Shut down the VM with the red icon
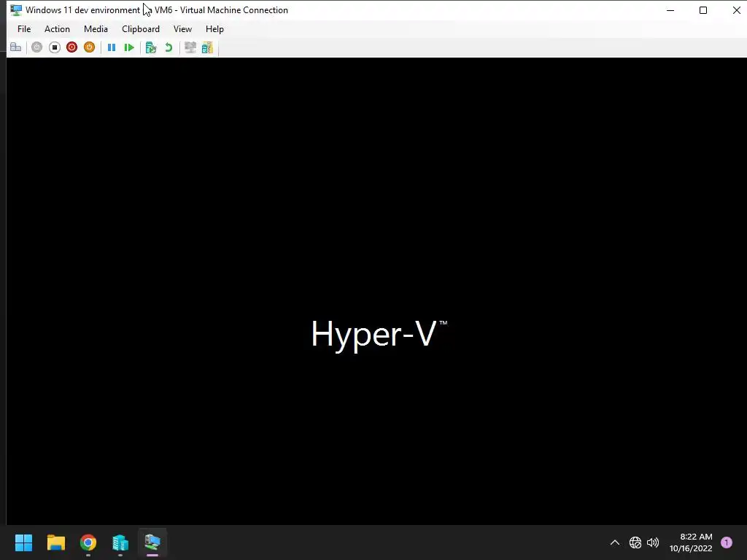747x560 pixels. pos(72,47)
